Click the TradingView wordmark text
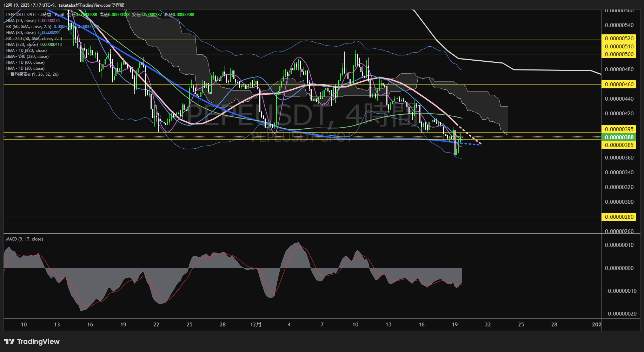Screen dimensions: 644x352 [x=38, y=341]
